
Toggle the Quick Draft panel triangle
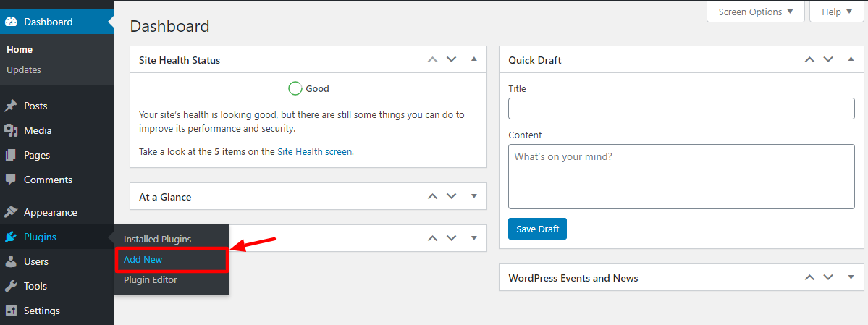click(x=851, y=59)
